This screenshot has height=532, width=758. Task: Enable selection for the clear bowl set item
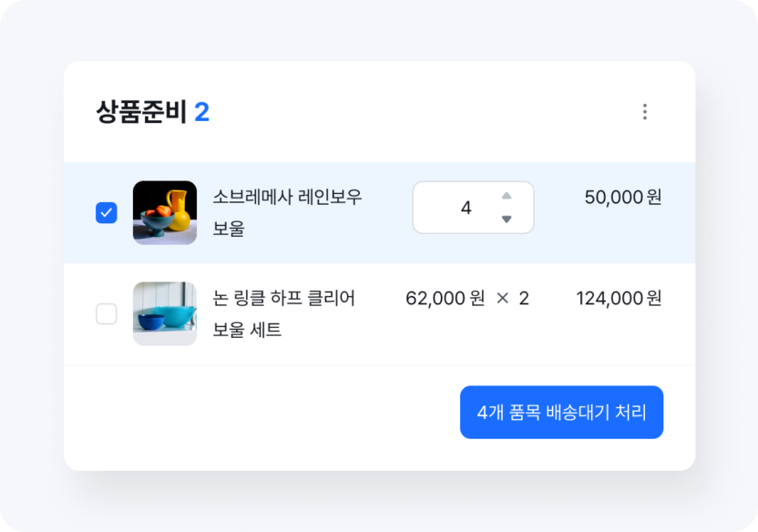[106, 313]
